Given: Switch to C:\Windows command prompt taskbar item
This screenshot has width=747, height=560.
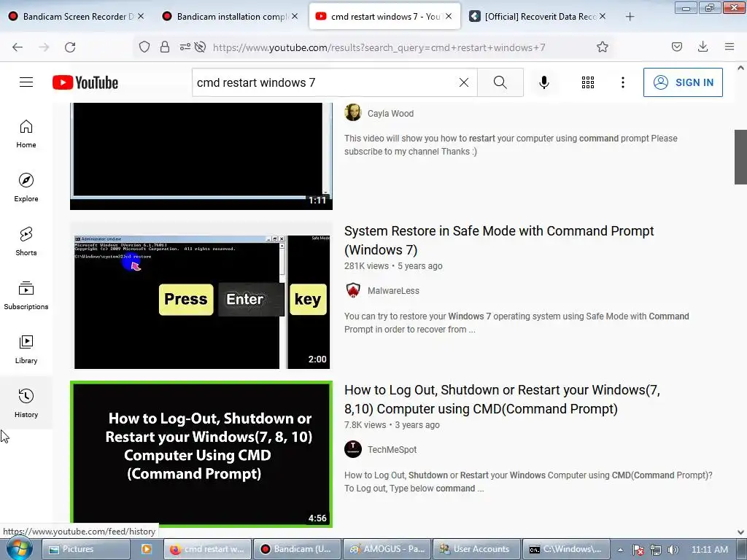Looking at the screenshot, I should point(567,549).
